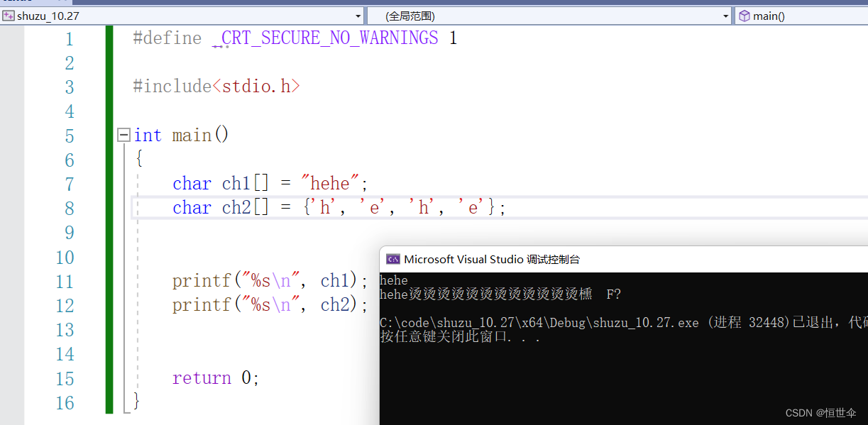Open the main() function navigation dropdown
The height and width of the screenshot is (425, 868).
point(801,16)
